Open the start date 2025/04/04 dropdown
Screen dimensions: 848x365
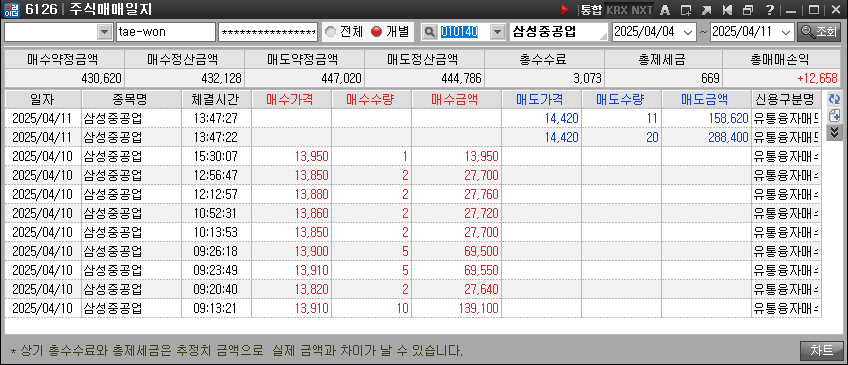tap(688, 32)
